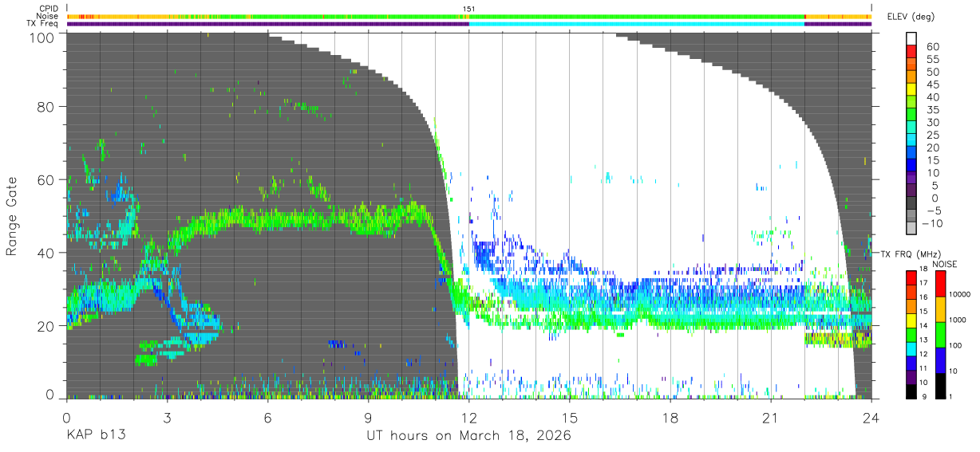980x452 pixels.
Task: Select the white top segment of elevation colorbar
Action: 911,37
